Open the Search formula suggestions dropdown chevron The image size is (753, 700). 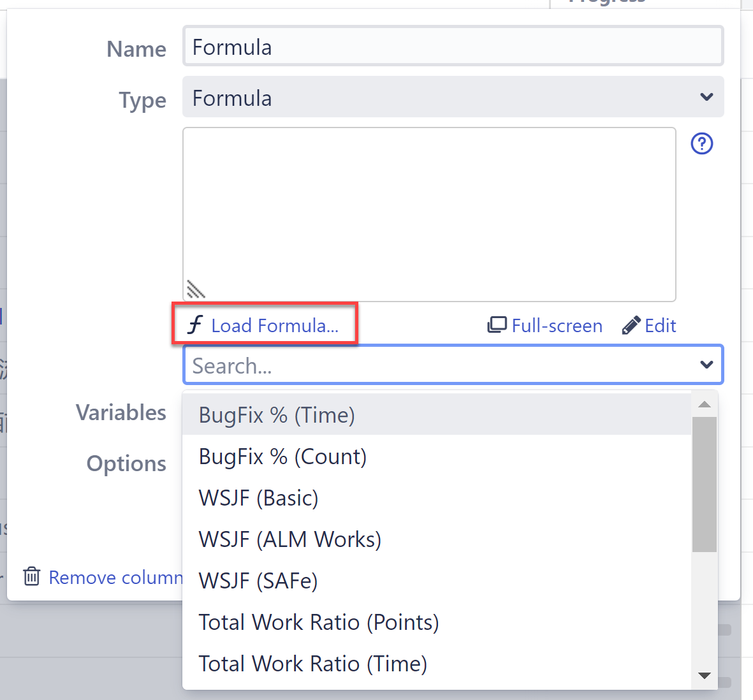point(706,365)
